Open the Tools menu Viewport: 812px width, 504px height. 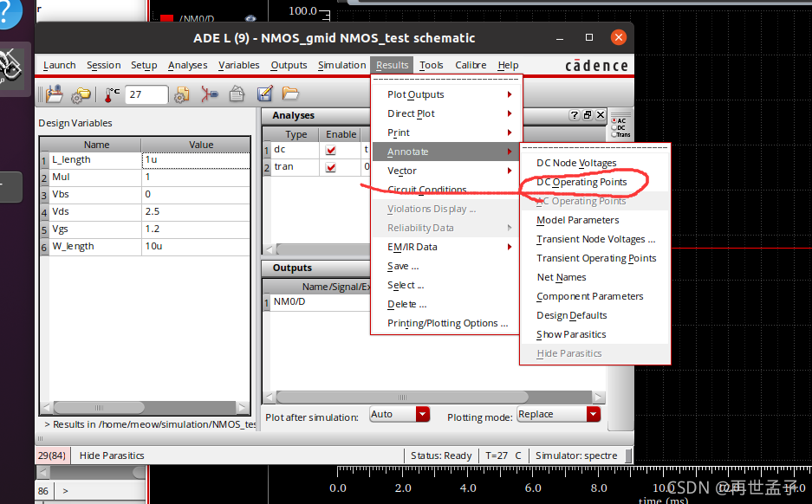pyautogui.click(x=432, y=65)
